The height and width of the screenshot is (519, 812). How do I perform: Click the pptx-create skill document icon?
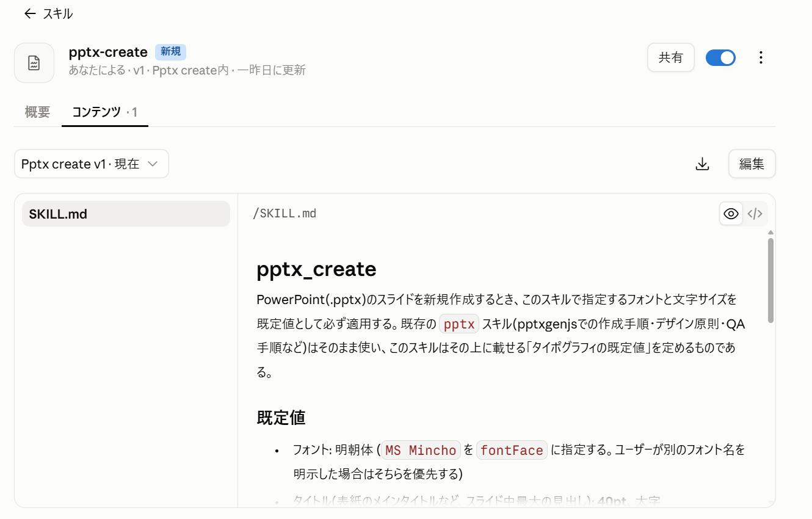[34, 63]
